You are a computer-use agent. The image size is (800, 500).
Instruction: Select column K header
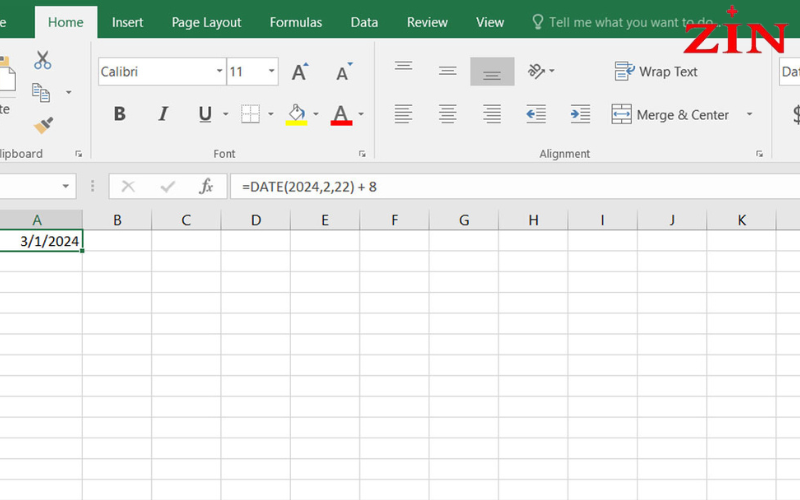click(x=741, y=220)
